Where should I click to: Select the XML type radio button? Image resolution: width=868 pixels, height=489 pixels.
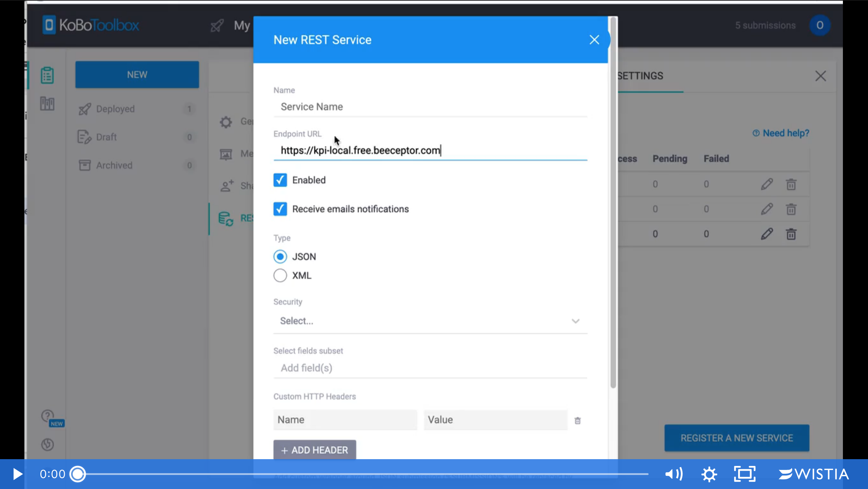(280, 275)
